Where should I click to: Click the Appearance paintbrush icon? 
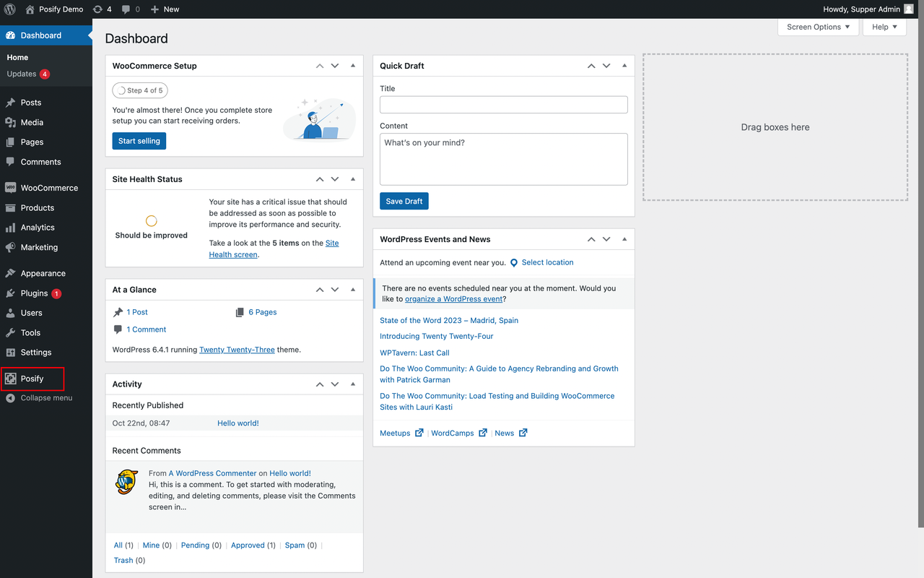pyautogui.click(x=10, y=274)
